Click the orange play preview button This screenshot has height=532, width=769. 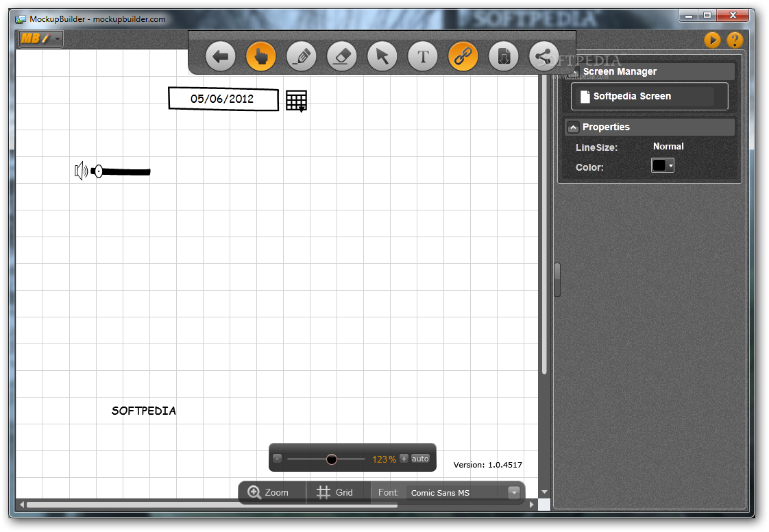pyautogui.click(x=712, y=40)
